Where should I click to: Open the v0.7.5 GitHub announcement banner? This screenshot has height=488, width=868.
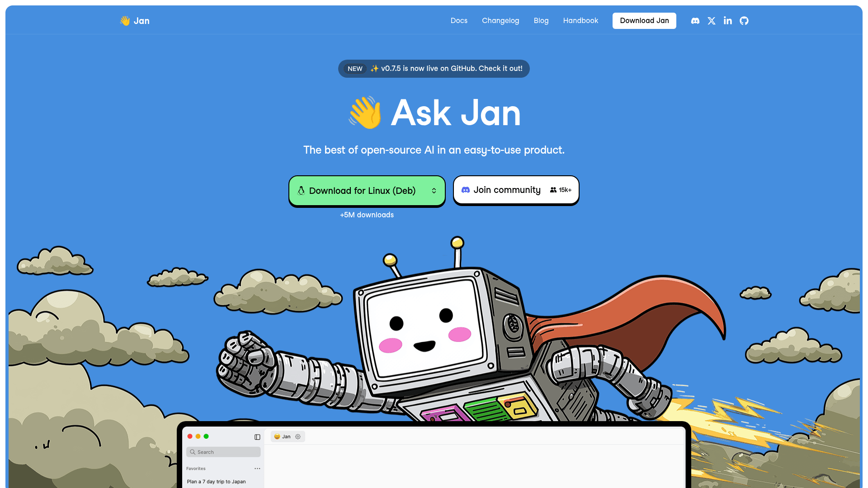[x=434, y=68]
